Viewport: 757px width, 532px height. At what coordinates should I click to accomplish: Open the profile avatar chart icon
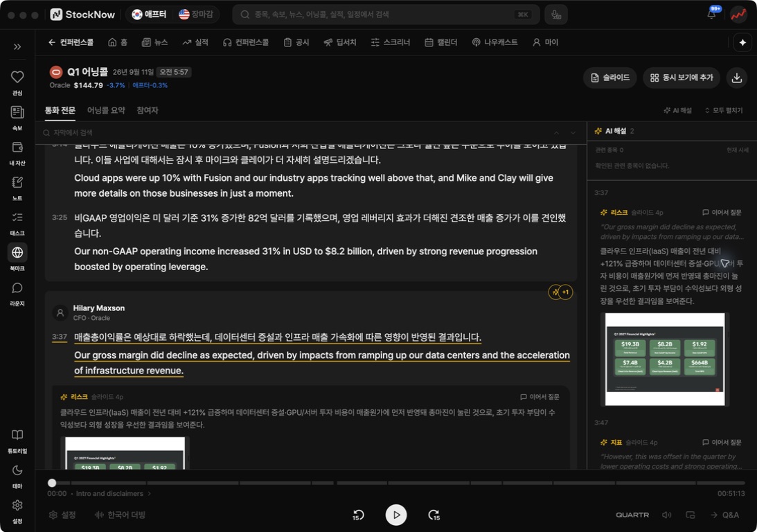738,15
